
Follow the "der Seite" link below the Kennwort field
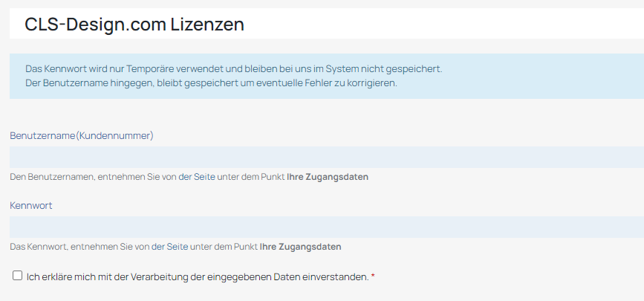[x=169, y=246]
